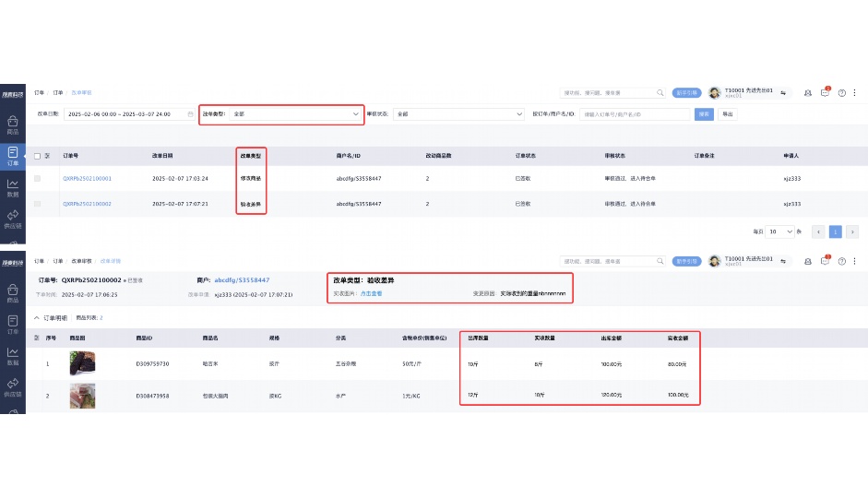
Task: Click the product thumbnail in detail row 1
Action: click(x=83, y=364)
